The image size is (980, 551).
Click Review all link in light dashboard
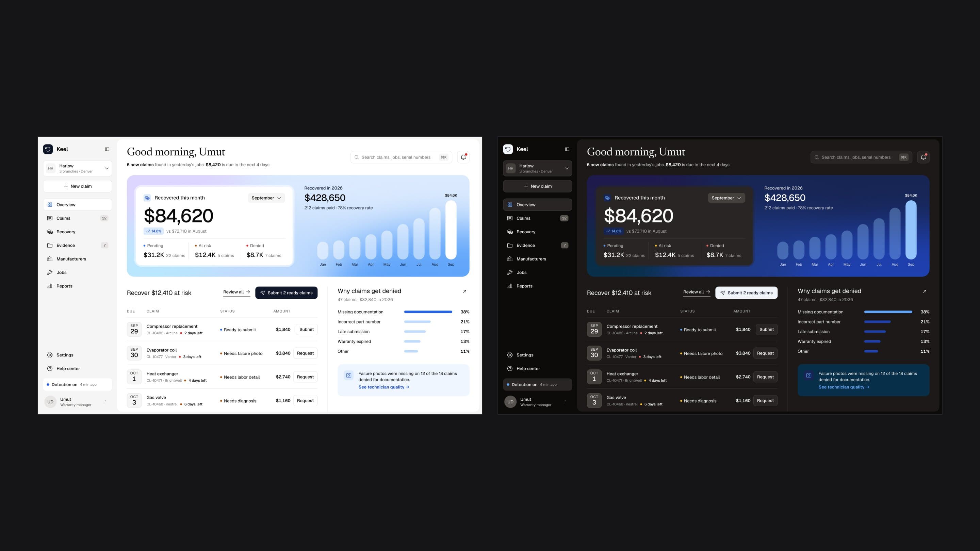[x=236, y=292]
